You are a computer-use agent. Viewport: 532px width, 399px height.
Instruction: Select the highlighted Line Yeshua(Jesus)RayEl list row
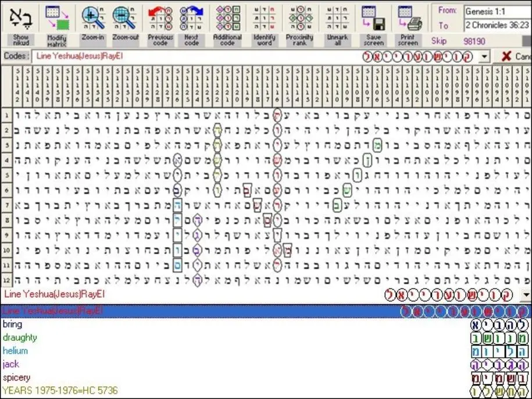(266, 311)
